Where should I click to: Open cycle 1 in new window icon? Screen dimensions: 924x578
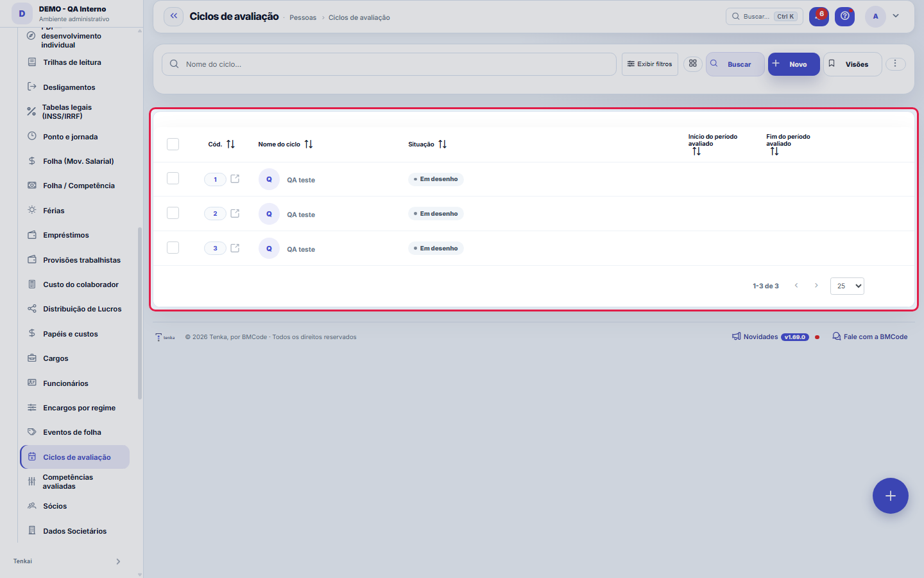coord(235,179)
